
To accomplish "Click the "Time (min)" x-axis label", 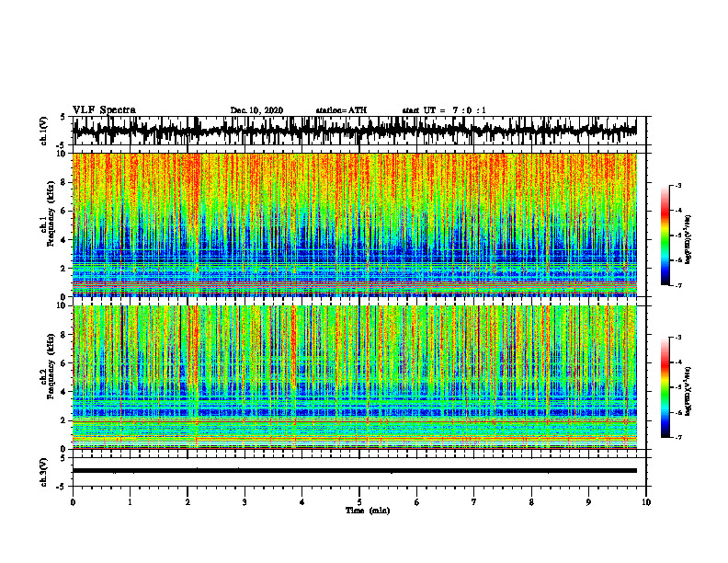I will (x=368, y=511).
